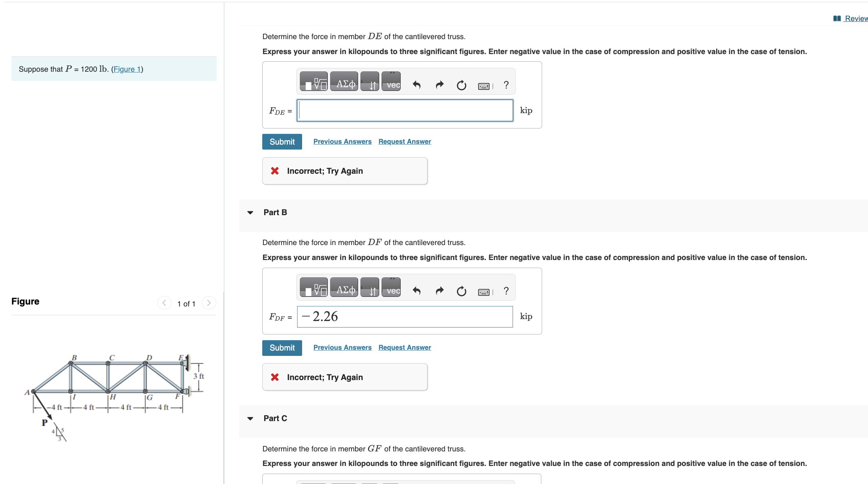Click the FDE answer input field
Viewport: 868px width, 484px height.
(405, 110)
